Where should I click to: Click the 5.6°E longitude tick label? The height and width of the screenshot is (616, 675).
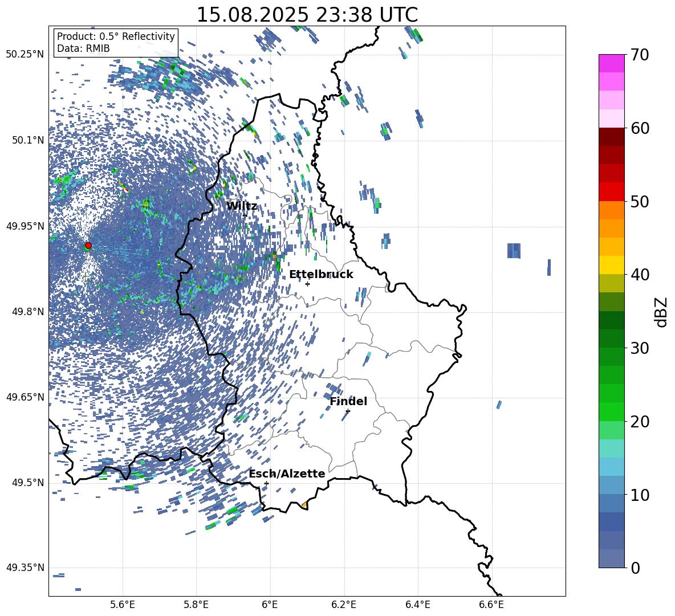(123, 605)
